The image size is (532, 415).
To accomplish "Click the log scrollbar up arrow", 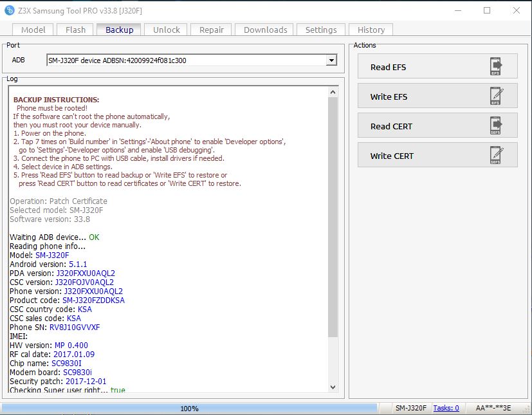I will coord(333,92).
